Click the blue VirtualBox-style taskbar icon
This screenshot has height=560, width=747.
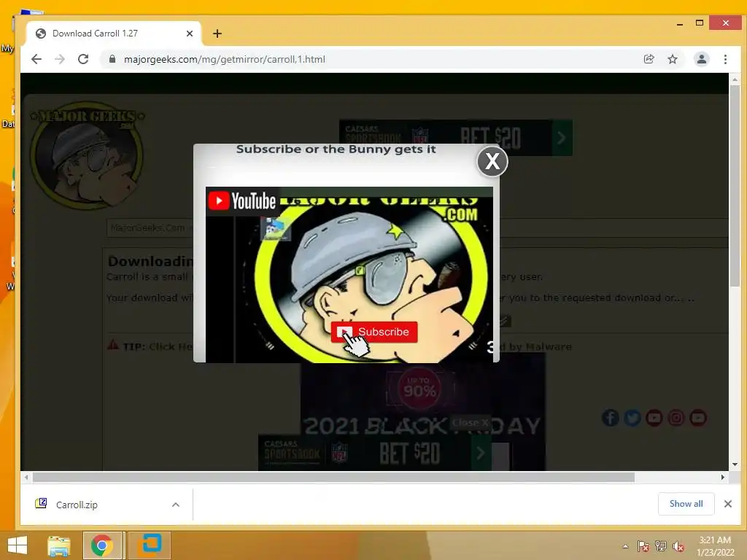[x=150, y=545]
